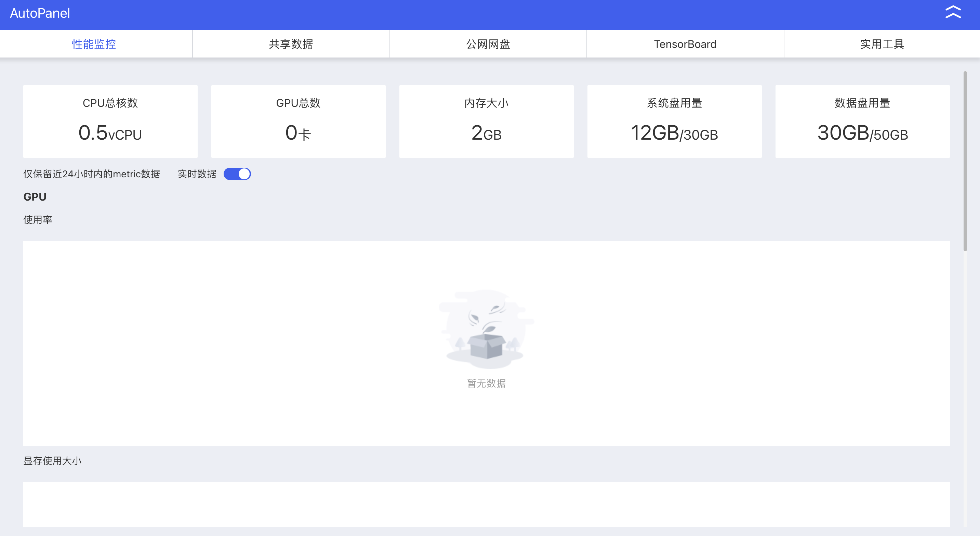Click the 内存大小 2GB card

coord(486,121)
